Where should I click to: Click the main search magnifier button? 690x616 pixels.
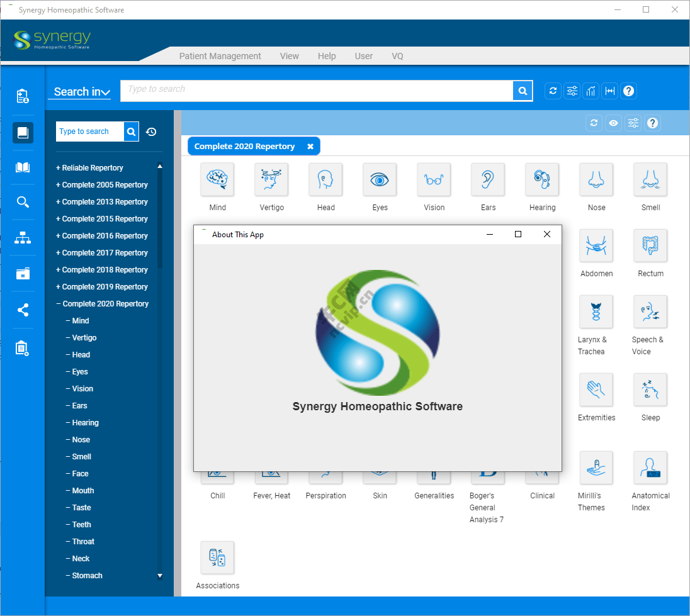523,91
